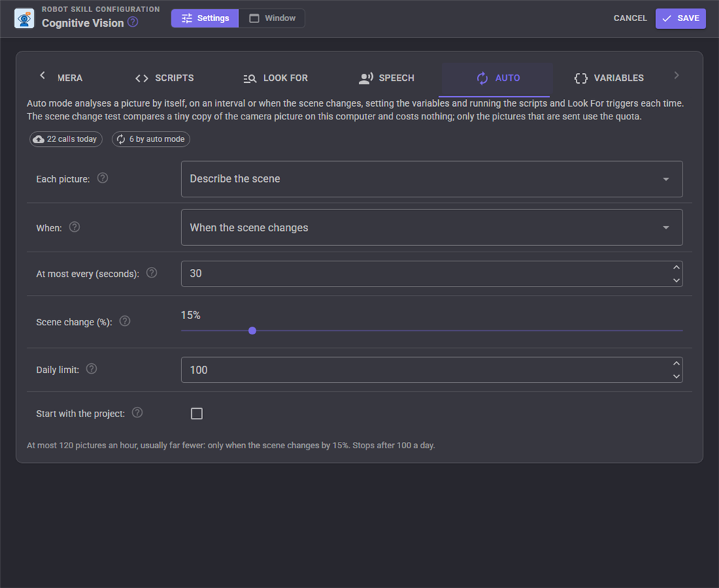Show help for Start with the project
Viewport: 719px width, 588px height.
click(x=137, y=413)
